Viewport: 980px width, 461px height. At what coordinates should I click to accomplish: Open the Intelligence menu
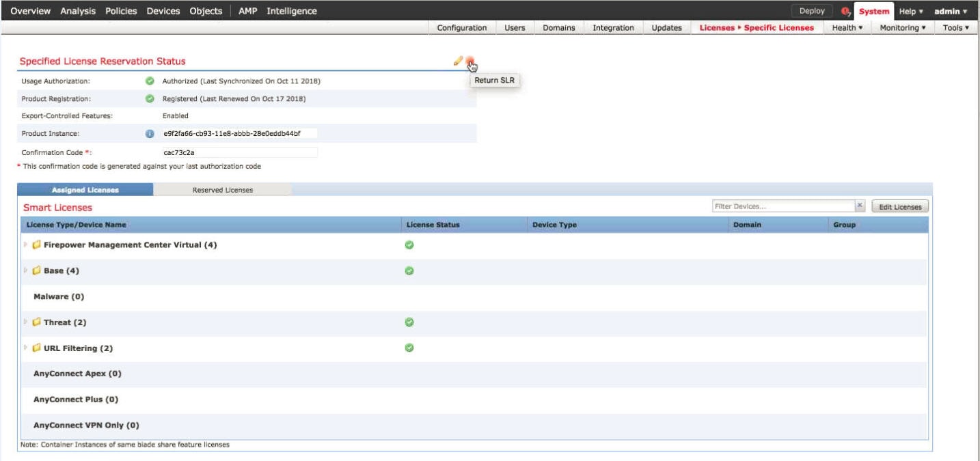point(292,12)
